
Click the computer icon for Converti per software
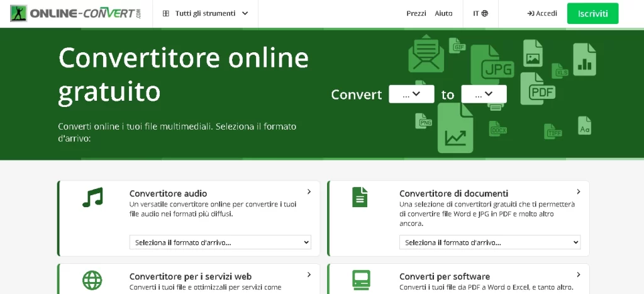click(362, 280)
